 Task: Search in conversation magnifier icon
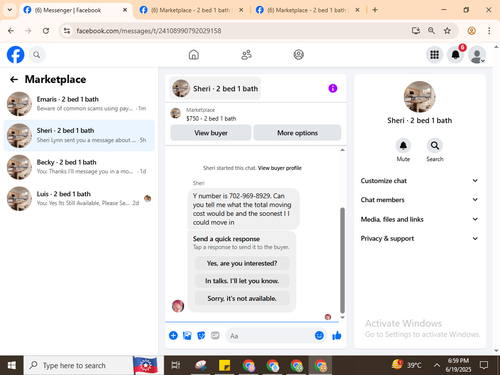click(435, 146)
